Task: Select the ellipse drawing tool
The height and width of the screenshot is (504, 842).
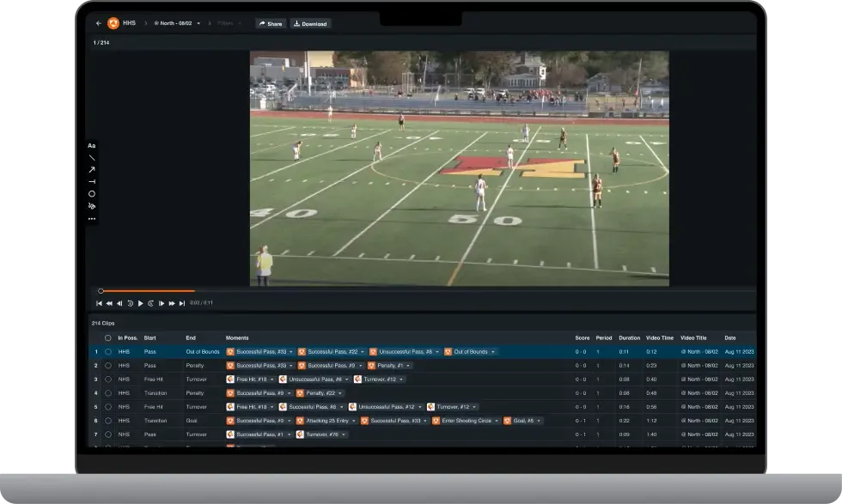Action: (x=91, y=193)
